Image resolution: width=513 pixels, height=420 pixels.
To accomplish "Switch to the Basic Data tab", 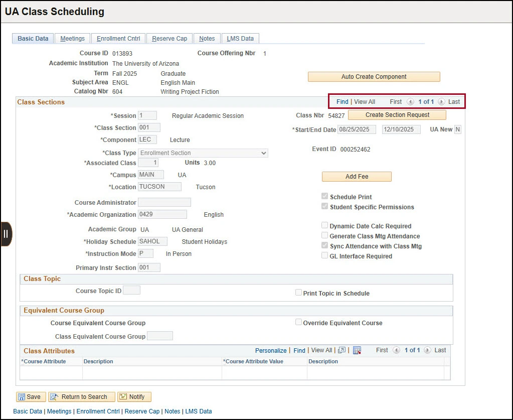I will pos(33,39).
